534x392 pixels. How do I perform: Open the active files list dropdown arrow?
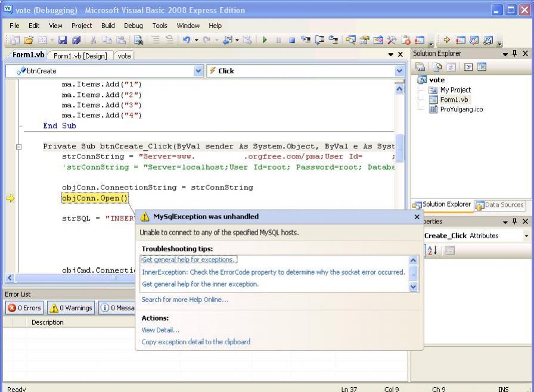(390, 54)
